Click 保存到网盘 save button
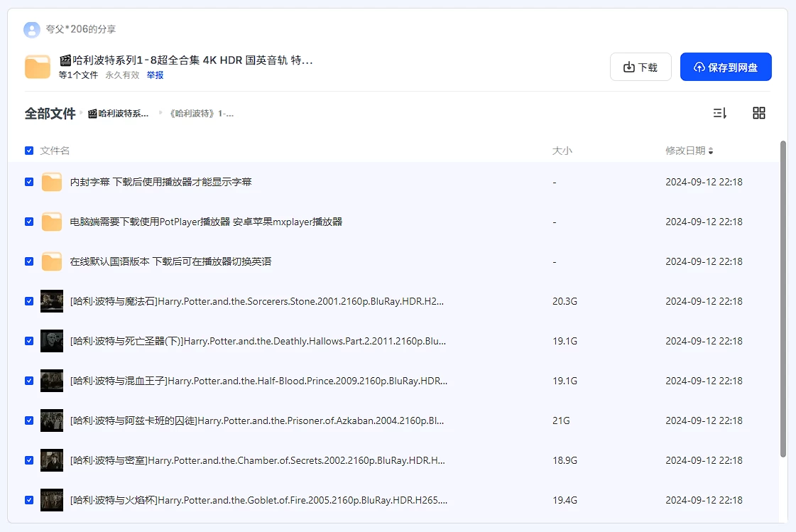 tap(725, 67)
